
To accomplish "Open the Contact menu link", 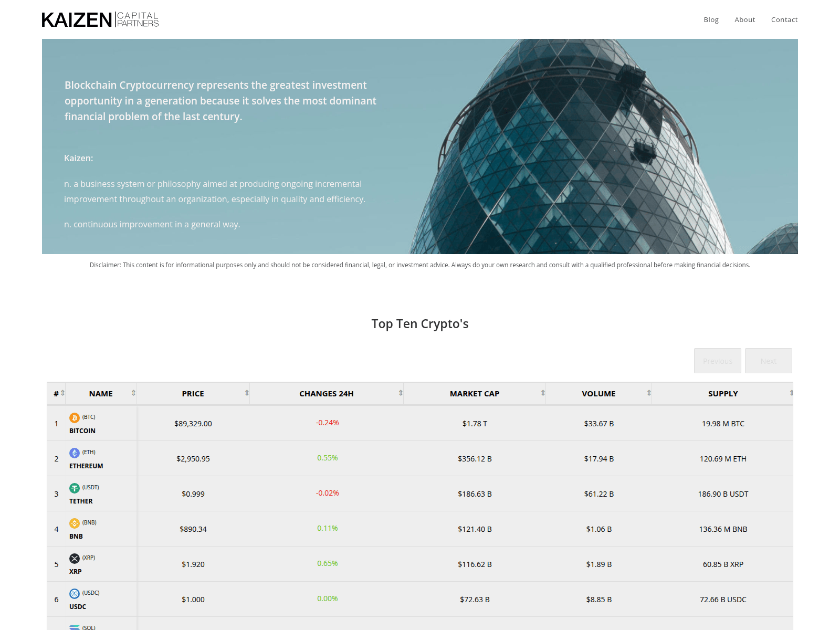I will click(x=784, y=19).
